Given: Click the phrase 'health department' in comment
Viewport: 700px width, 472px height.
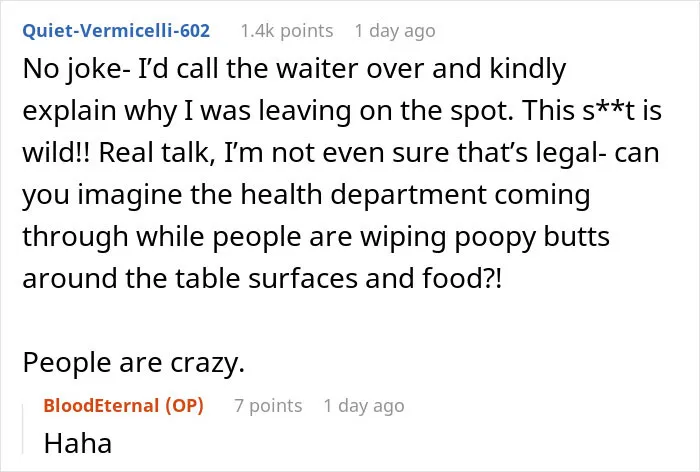Looking at the screenshot, I should tap(364, 195).
